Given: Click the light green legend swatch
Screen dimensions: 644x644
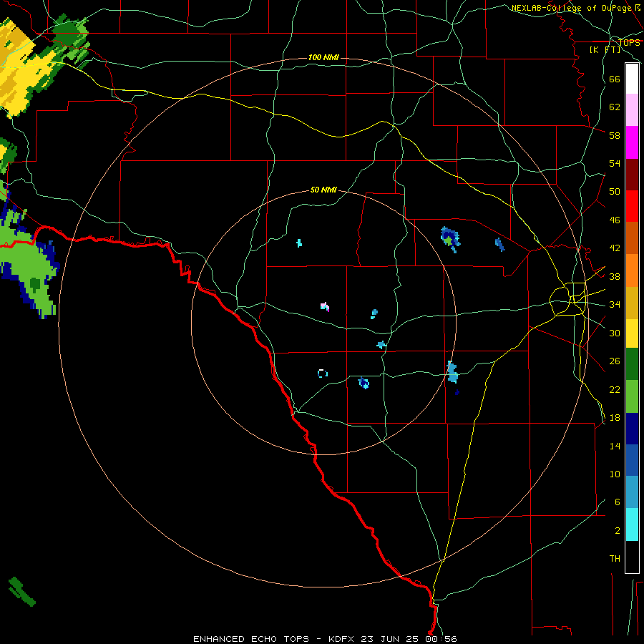Looking at the screenshot, I should [x=632, y=396].
